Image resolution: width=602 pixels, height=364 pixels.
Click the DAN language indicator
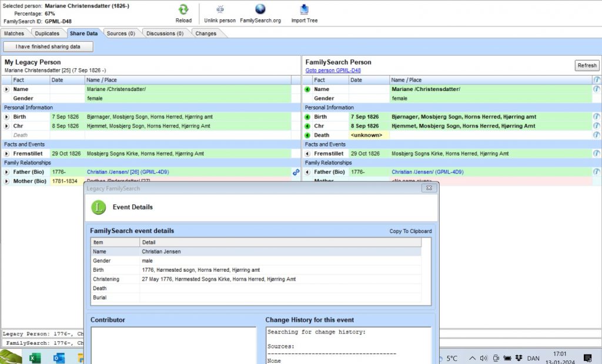(533, 358)
